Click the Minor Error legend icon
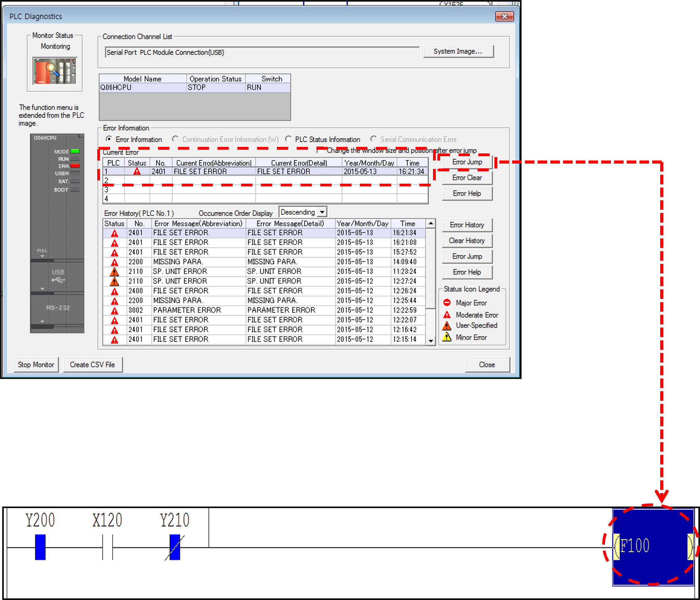The height and width of the screenshot is (600, 700). 447,337
